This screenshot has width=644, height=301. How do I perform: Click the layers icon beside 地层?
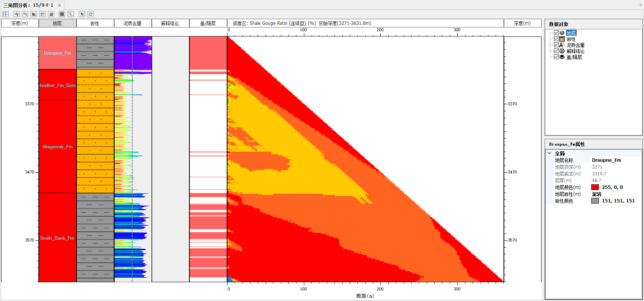(562, 33)
